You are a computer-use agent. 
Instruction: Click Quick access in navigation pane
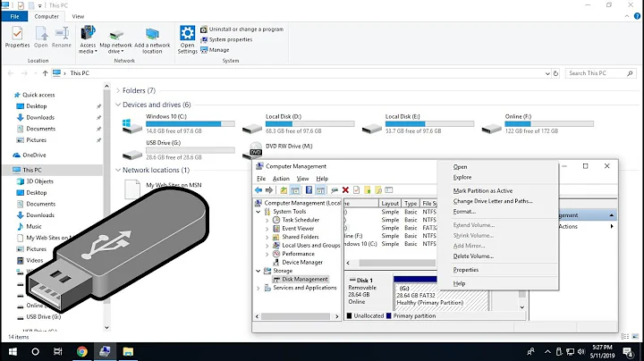tap(38, 95)
